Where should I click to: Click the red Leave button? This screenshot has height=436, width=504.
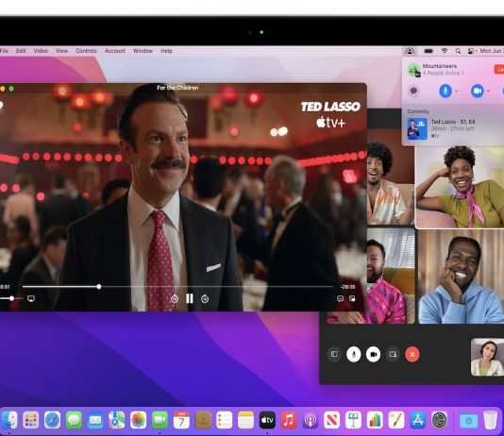tap(499, 69)
